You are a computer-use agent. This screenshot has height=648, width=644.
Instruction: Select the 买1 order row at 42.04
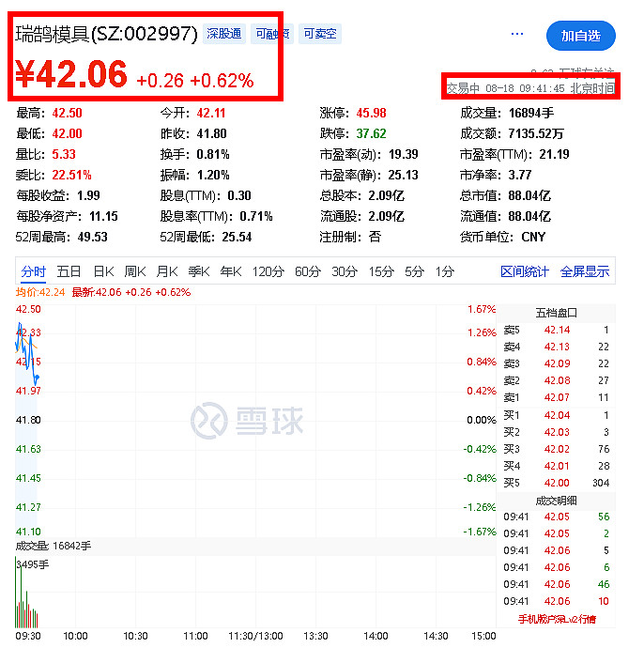pyautogui.click(x=556, y=415)
